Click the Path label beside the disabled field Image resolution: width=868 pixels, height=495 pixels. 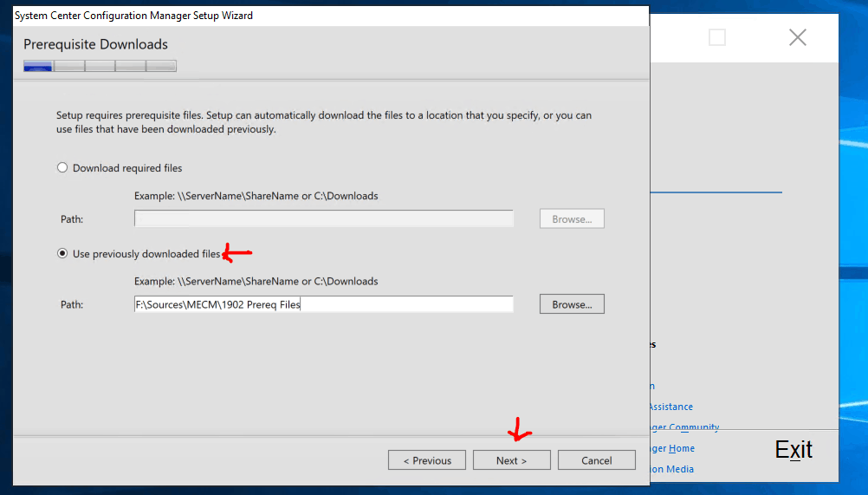point(72,219)
